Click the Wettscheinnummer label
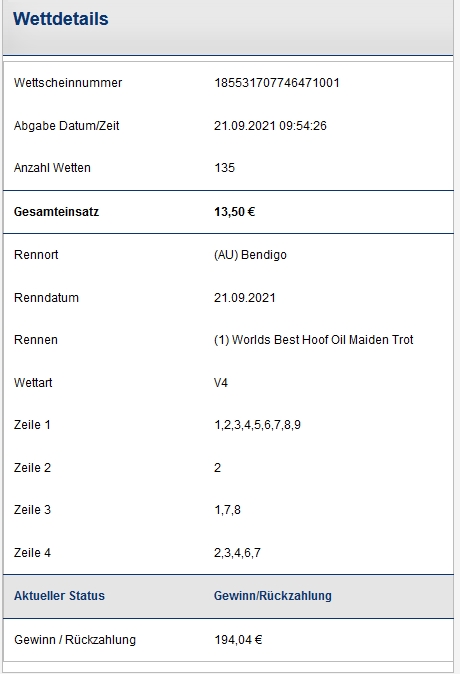Image resolution: width=460 pixels, height=674 pixels. (x=68, y=83)
